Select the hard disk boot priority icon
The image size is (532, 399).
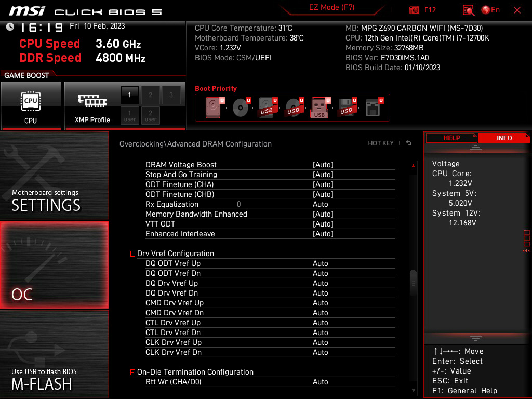point(215,108)
